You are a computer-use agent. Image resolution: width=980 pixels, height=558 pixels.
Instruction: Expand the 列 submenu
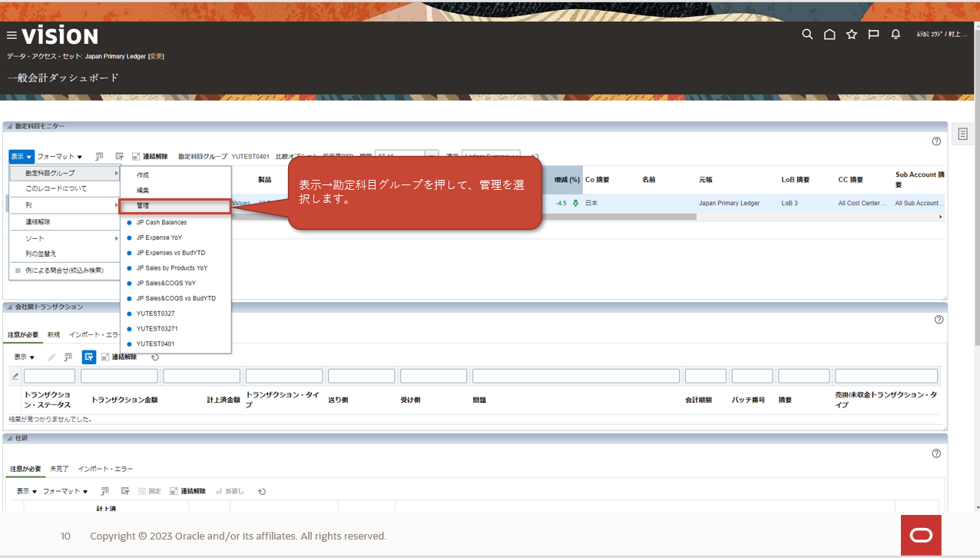65,205
